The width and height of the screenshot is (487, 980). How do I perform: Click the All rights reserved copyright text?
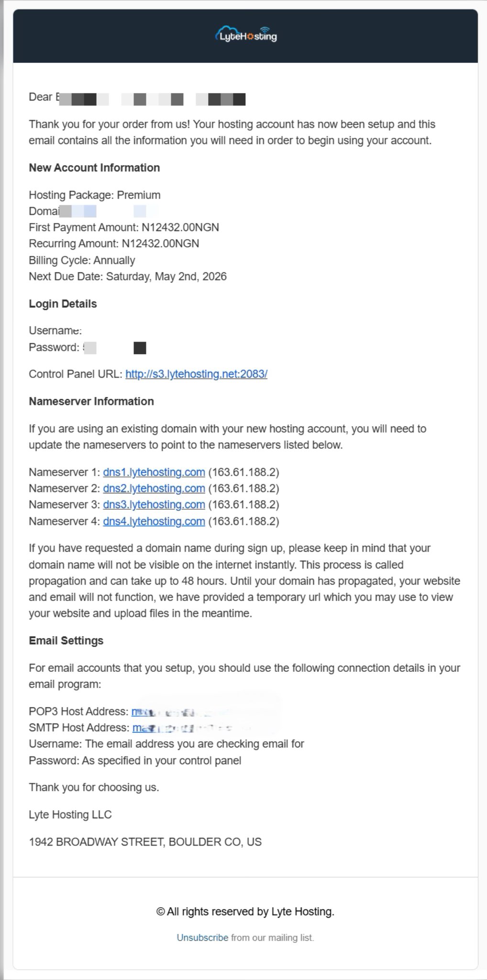(245, 912)
